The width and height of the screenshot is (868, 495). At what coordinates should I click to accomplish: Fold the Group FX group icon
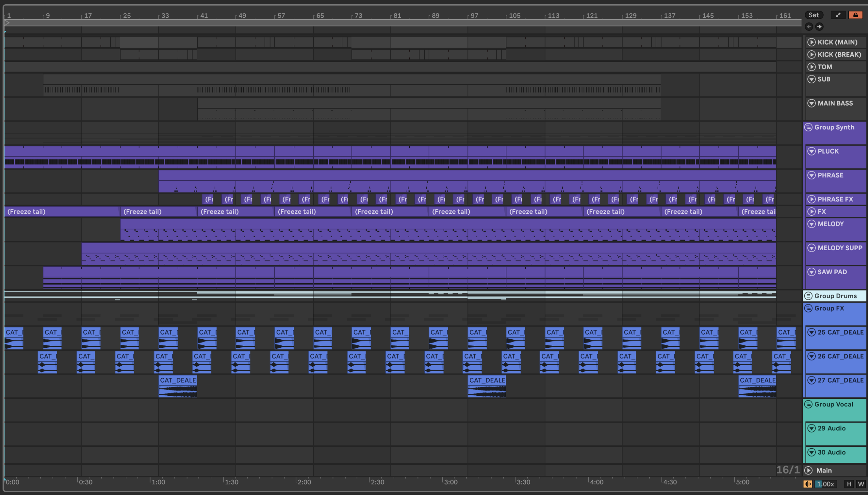click(808, 308)
